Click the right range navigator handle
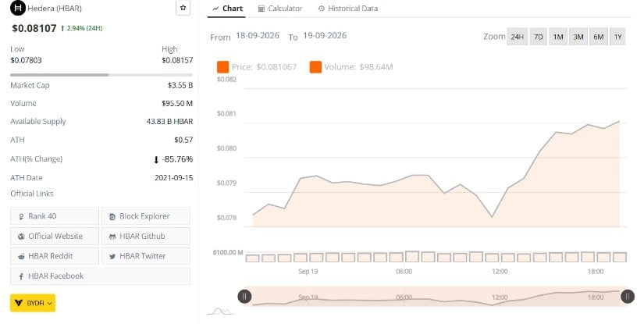The height and width of the screenshot is (324, 644). [627, 296]
